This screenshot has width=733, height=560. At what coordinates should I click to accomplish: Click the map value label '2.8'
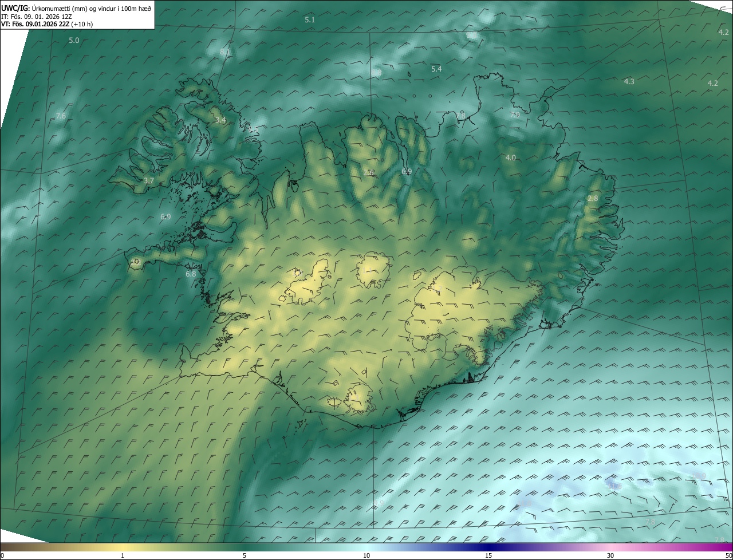pyautogui.click(x=593, y=199)
